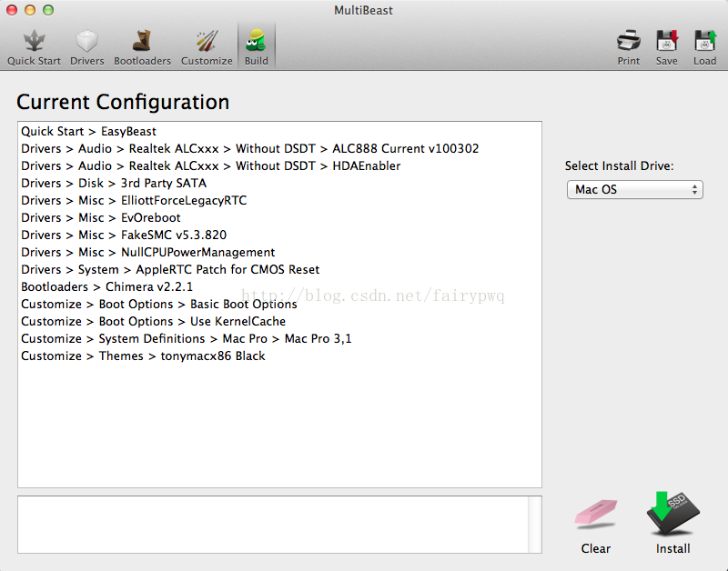Click the Install button label

[x=672, y=548]
